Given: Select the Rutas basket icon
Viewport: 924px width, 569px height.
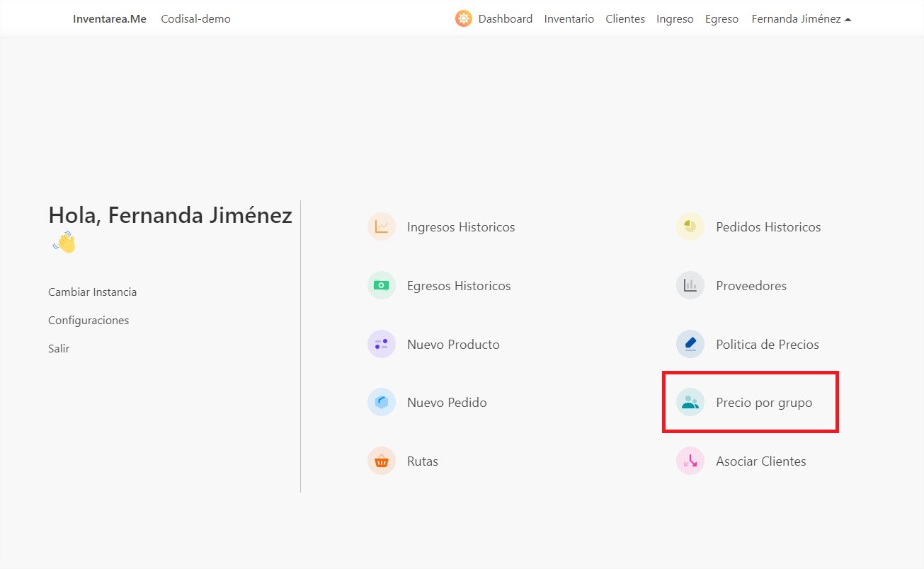Looking at the screenshot, I should [x=382, y=461].
